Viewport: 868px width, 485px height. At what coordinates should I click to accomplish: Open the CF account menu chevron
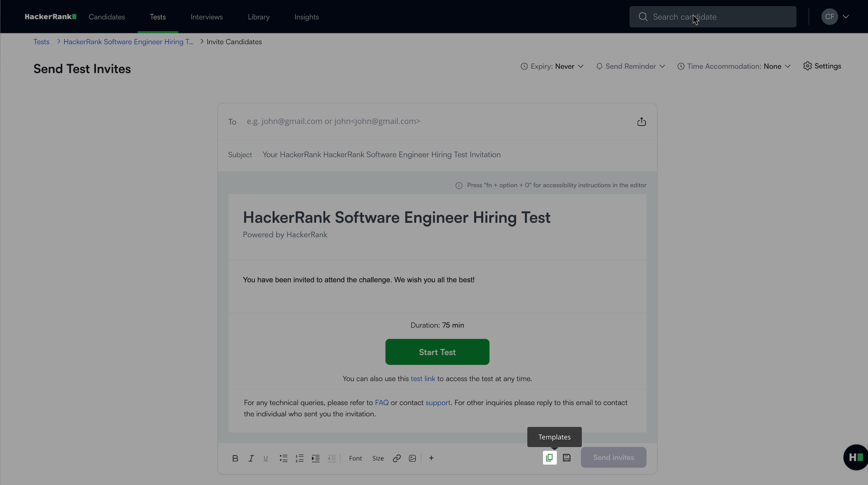pyautogui.click(x=846, y=17)
